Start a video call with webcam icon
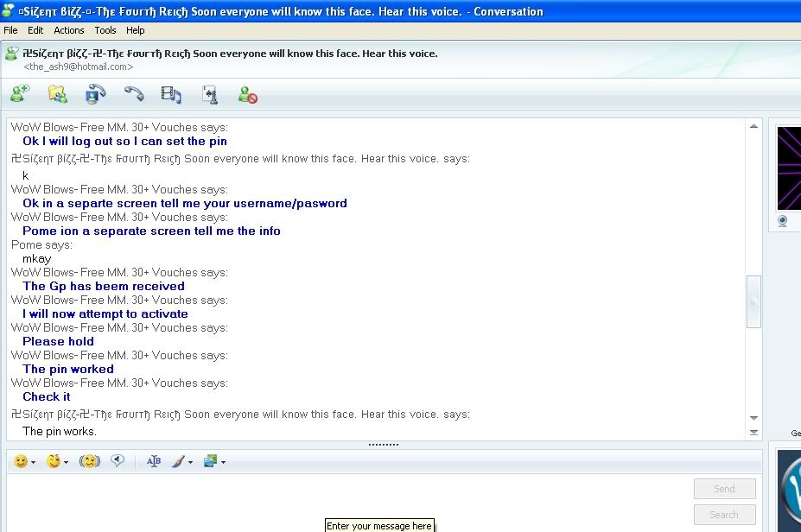The image size is (801, 532). (x=96, y=94)
